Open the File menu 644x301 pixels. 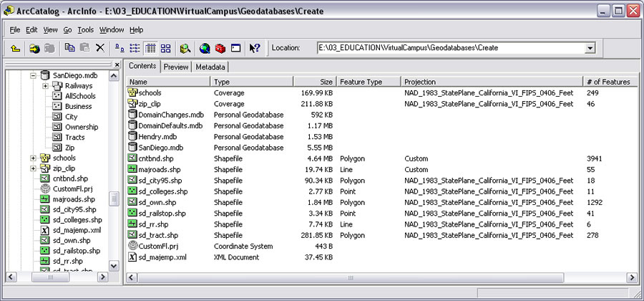[15, 29]
